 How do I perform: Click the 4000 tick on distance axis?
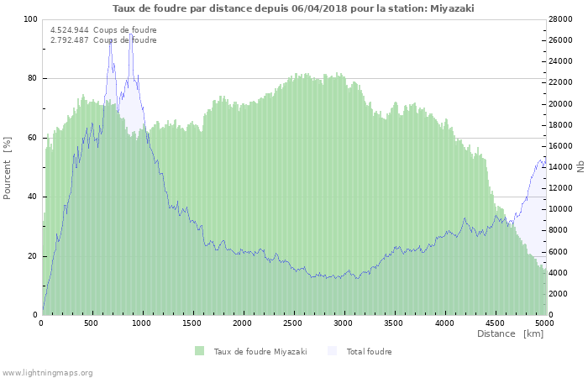(444, 323)
